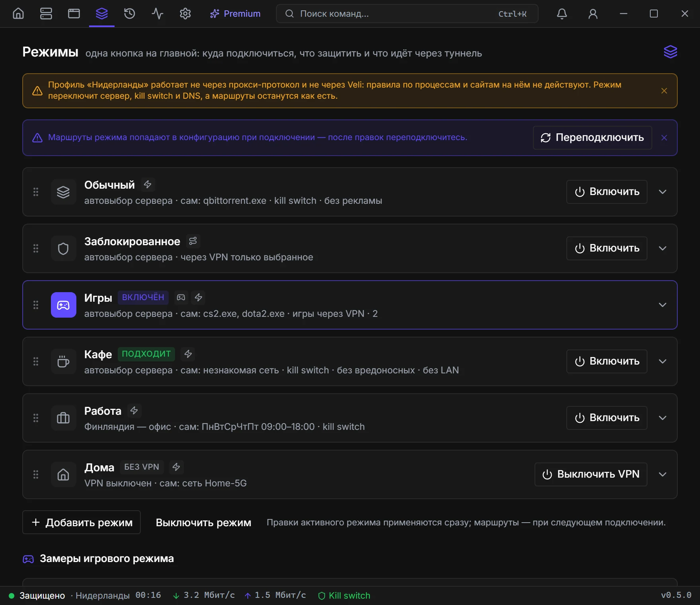Expand the Игры mode details
700x605 pixels.
click(663, 305)
